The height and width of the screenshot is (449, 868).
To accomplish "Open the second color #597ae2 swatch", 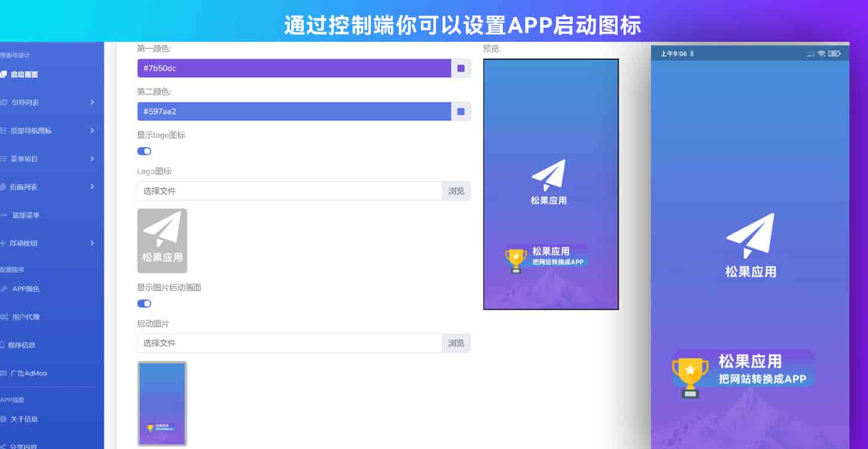I will click(x=461, y=112).
